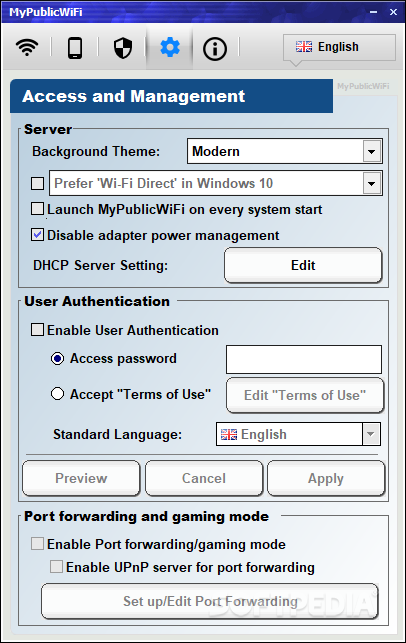Open the shield security tab
This screenshot has height=643, width=406.
tap(123, 48)
